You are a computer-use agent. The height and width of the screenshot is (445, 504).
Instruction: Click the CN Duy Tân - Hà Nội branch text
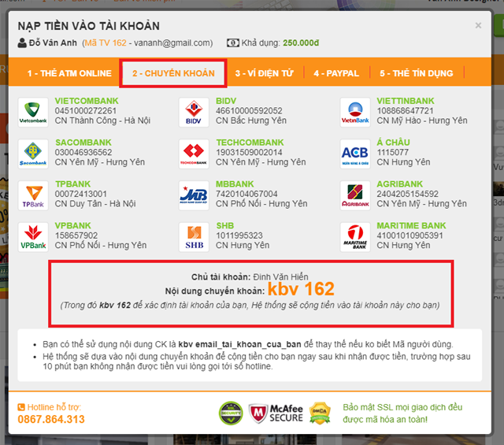pos(95,204)
